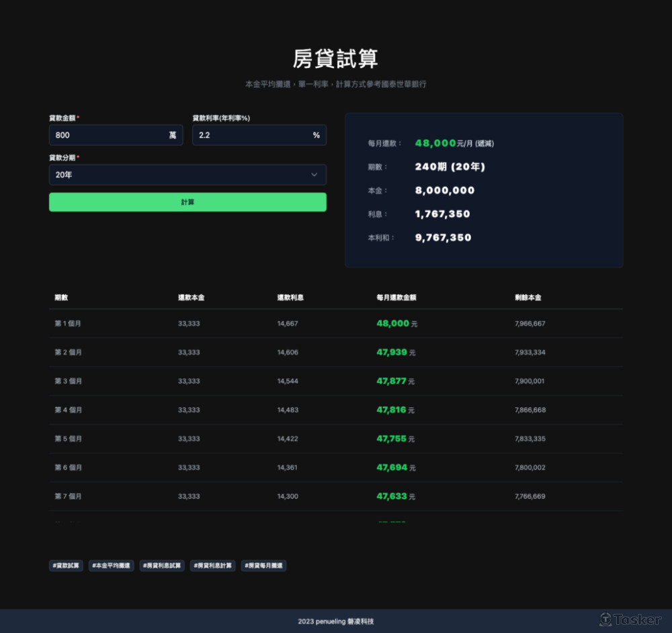Click the footer text 2023 penueling 磐凌科技
The image size is (672, 633).
pos(335,622)
